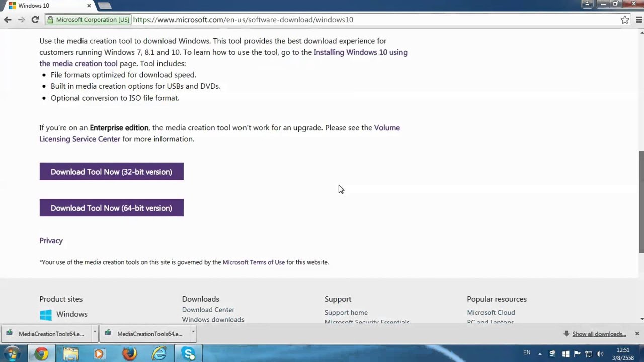Click the 'Support' footer heading
Image resolution: width=644 pixels, height=362 pixels.
(x=338, y=299)
